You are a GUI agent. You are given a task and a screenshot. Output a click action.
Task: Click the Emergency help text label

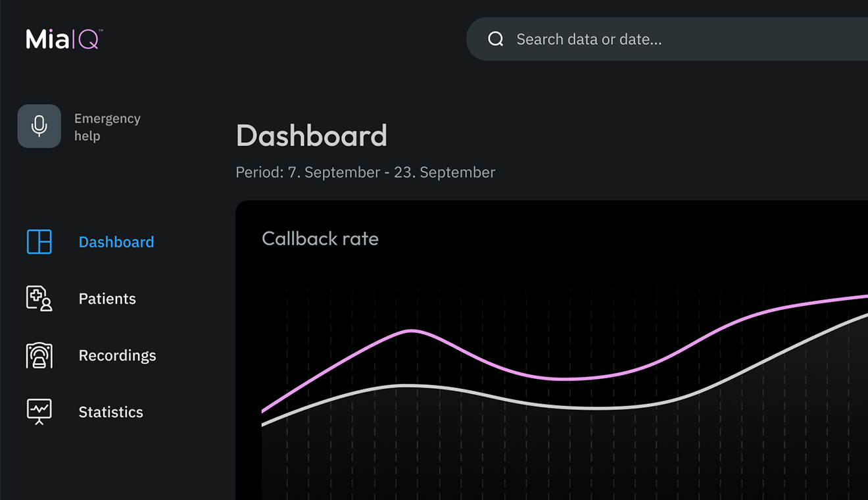[107, 127]
